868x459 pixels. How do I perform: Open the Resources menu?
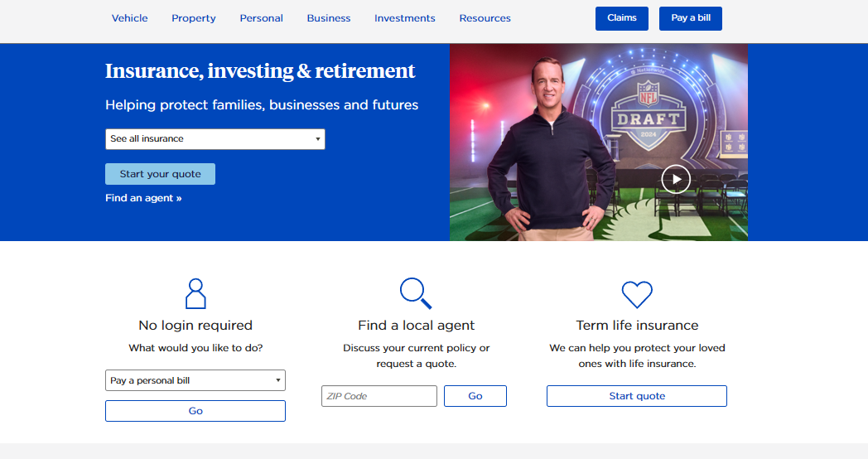click(x=485, y=18)
